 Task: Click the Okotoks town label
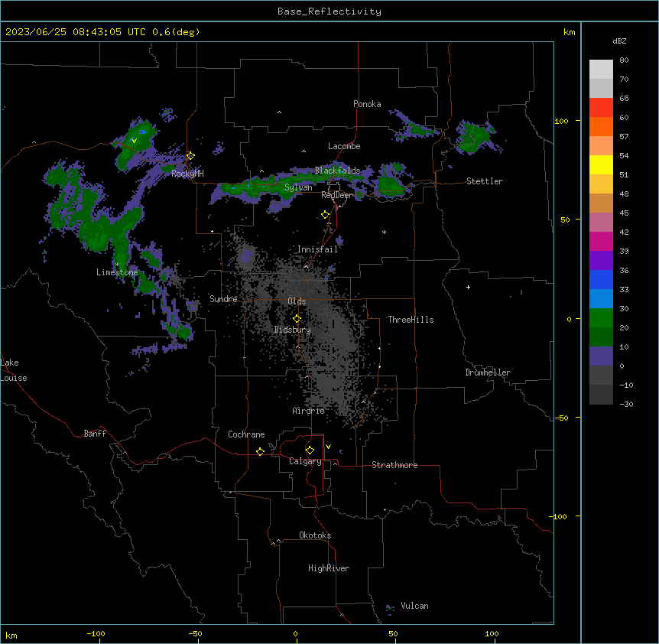click(315, 535)
